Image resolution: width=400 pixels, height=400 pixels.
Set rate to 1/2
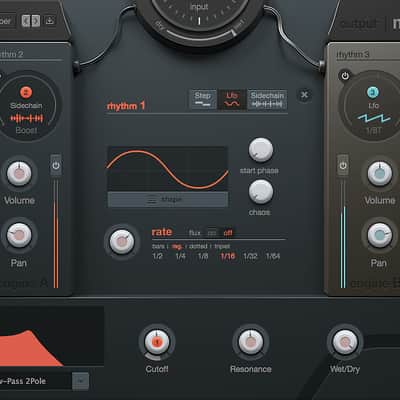(157, 256)
